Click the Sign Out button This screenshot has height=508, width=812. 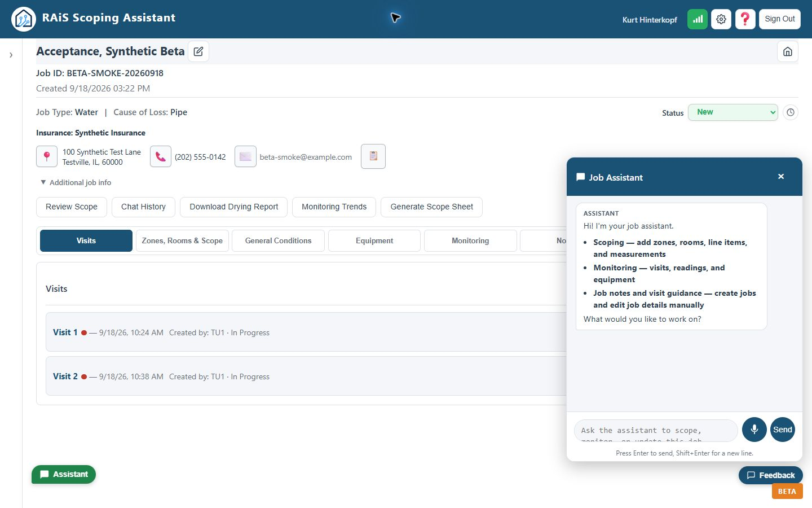click(x=780, y=19)
